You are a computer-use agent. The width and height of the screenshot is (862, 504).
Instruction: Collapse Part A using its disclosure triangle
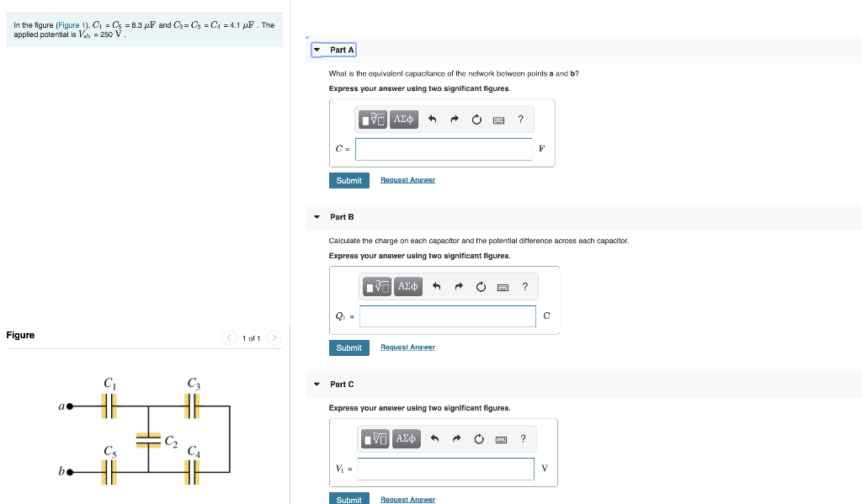click(317, 50)
